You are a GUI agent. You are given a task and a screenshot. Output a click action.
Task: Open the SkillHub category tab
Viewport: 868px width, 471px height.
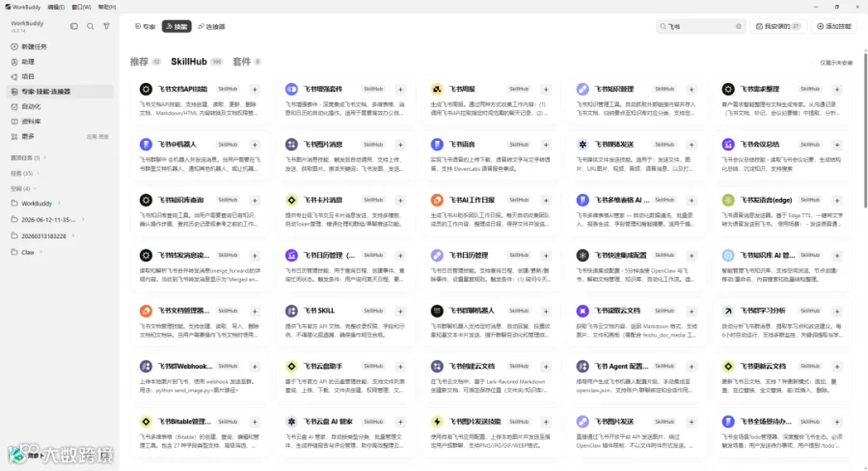[x=197, y=62]
